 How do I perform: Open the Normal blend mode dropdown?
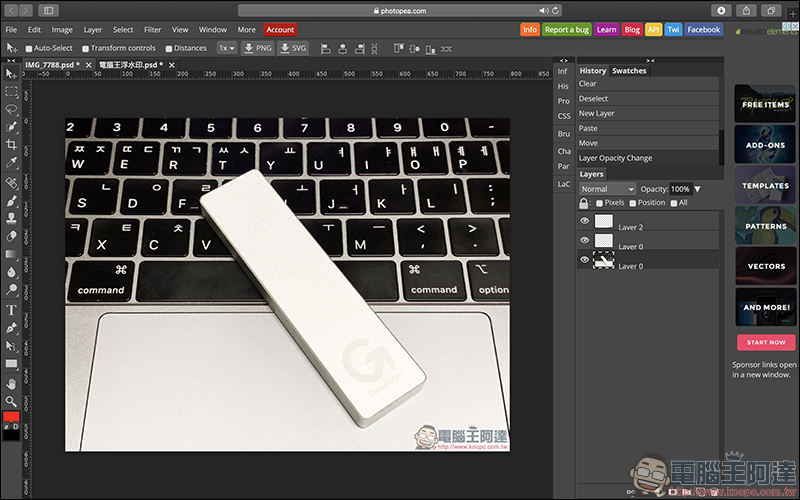(607, 189)
